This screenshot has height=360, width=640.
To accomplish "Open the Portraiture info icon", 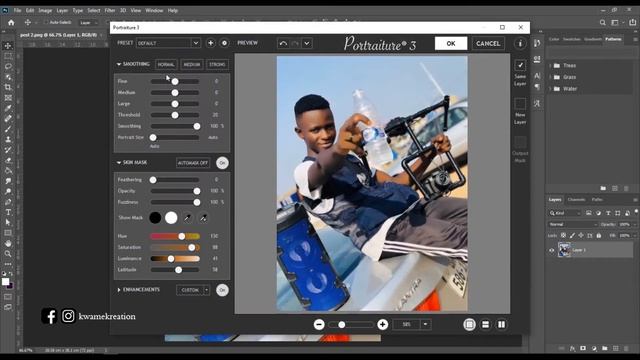I will (520, 43).
